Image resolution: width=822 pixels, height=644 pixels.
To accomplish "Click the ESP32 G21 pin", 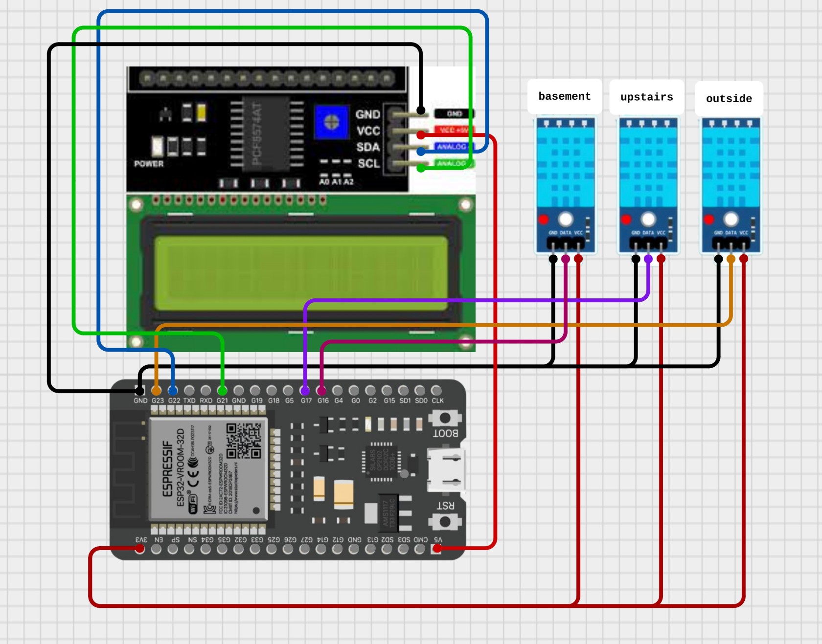I will (222, 391).
